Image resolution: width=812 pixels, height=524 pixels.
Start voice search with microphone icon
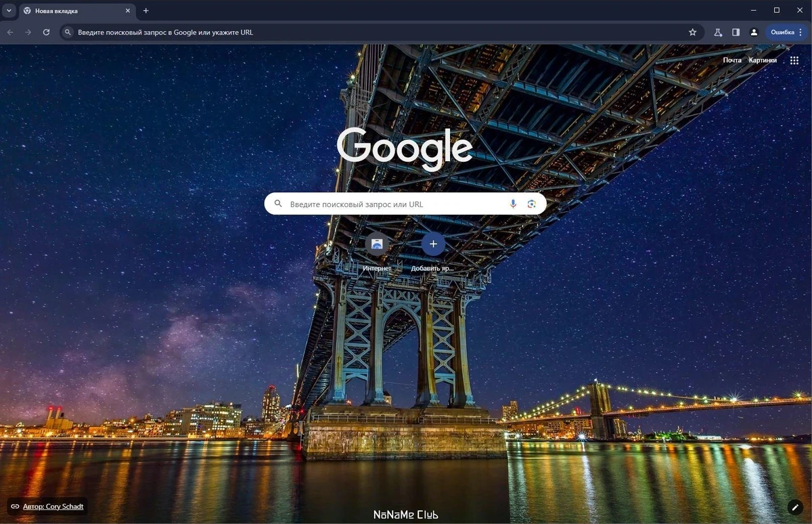513,204
